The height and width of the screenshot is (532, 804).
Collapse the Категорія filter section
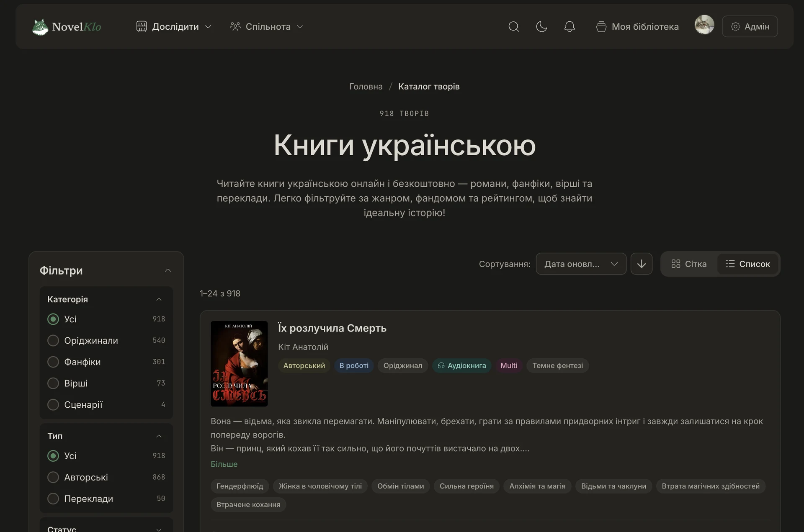(x=159, y=299)
